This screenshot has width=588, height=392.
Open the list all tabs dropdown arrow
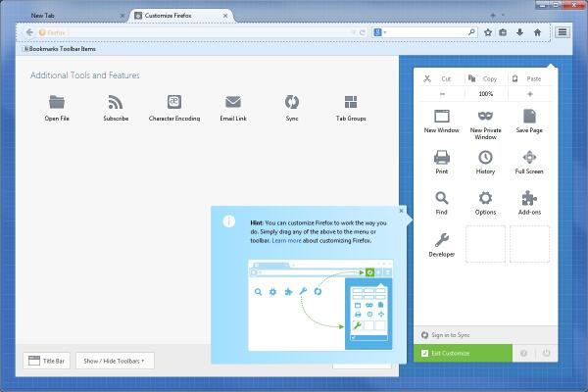click(503, 15)
